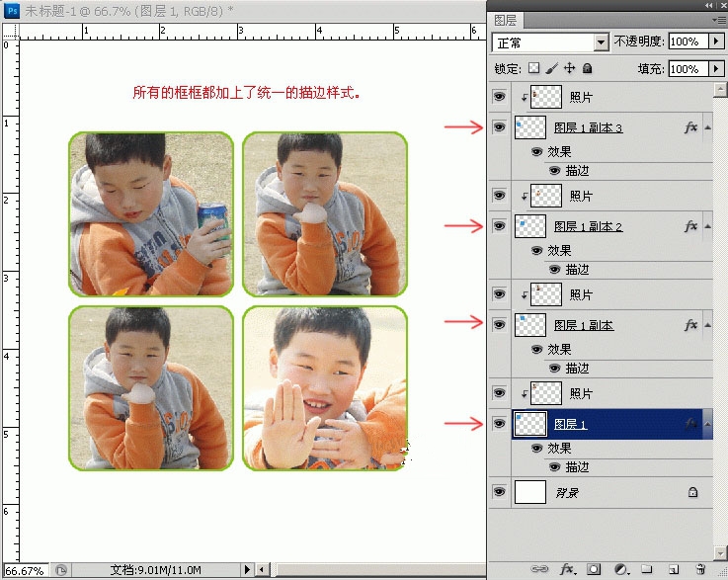Add a layer mask
728x580 pixels.
tap(594, 569)
